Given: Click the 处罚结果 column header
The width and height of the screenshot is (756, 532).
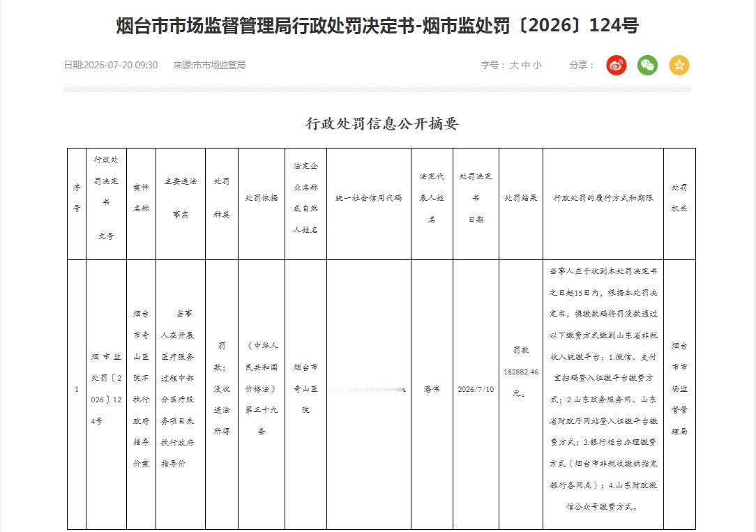Looking at the screenshot, I should [x=521, y=204].
